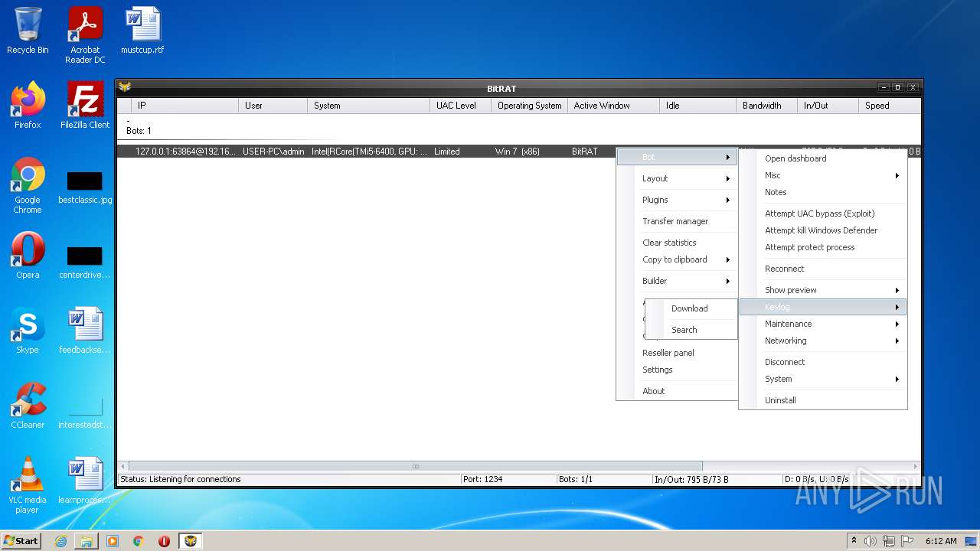Choose Open dashboard from the menu
This screenshot has height=551, width=980.
(823, 158)
